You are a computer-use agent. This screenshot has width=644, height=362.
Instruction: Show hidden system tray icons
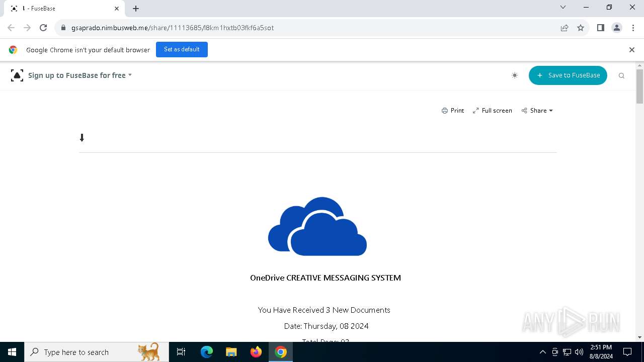542,352
